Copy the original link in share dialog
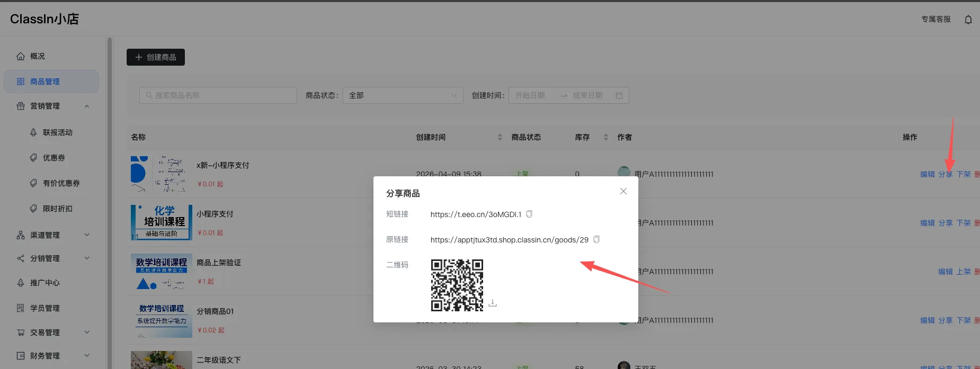This screenshot has width=980, height=369. coord(596,239)
